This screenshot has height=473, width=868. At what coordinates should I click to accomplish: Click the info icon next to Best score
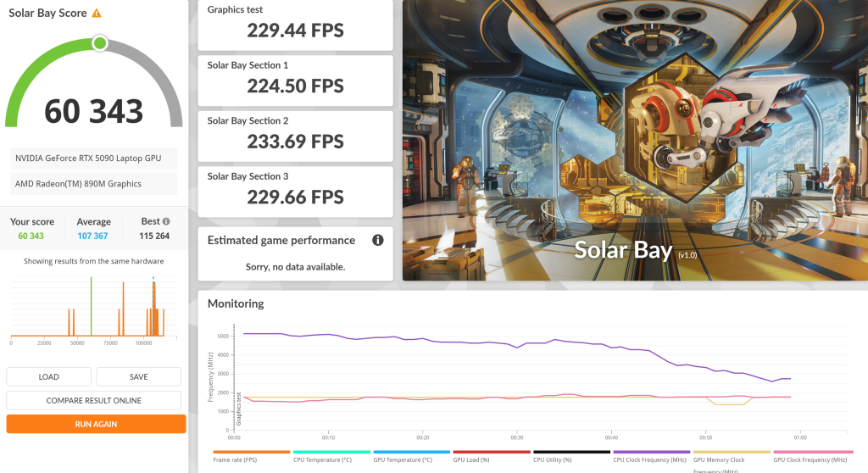tap(166, 221)
